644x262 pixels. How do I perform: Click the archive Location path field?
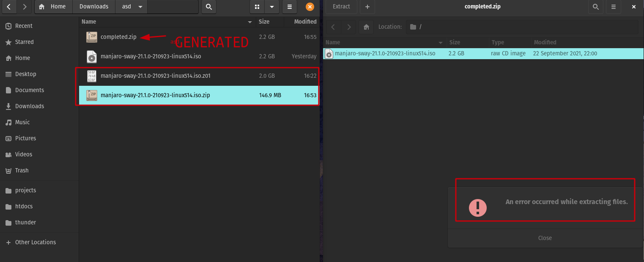522,27
